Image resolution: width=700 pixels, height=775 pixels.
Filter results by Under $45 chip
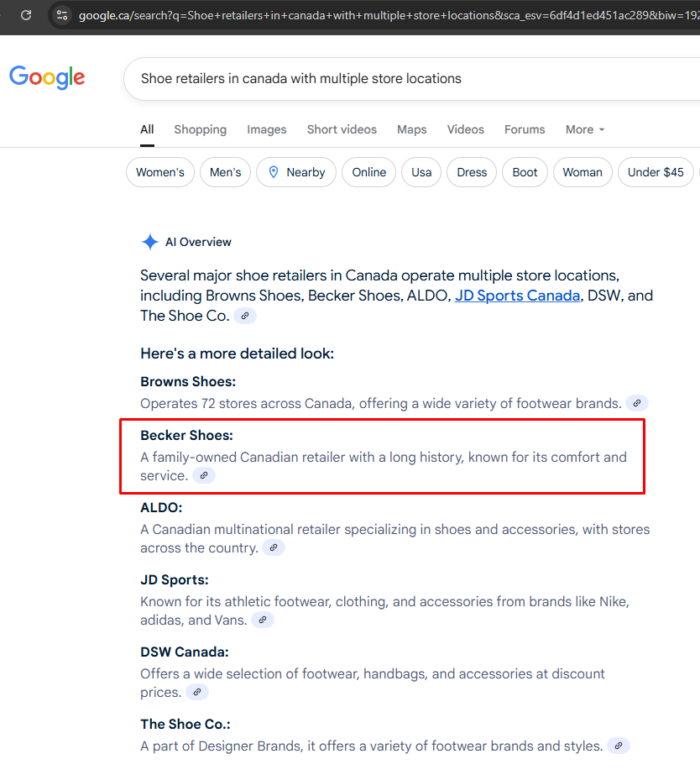[655, 172]
